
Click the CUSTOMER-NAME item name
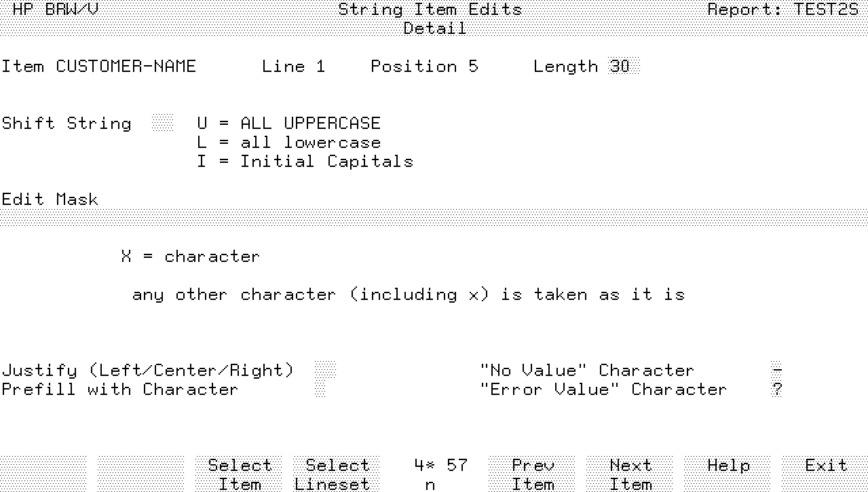click(126, 67)
